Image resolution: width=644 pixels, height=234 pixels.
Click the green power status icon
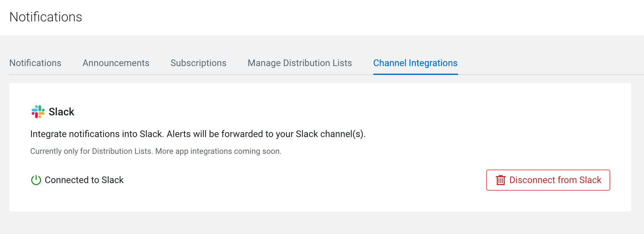click(x=36, y=180)
